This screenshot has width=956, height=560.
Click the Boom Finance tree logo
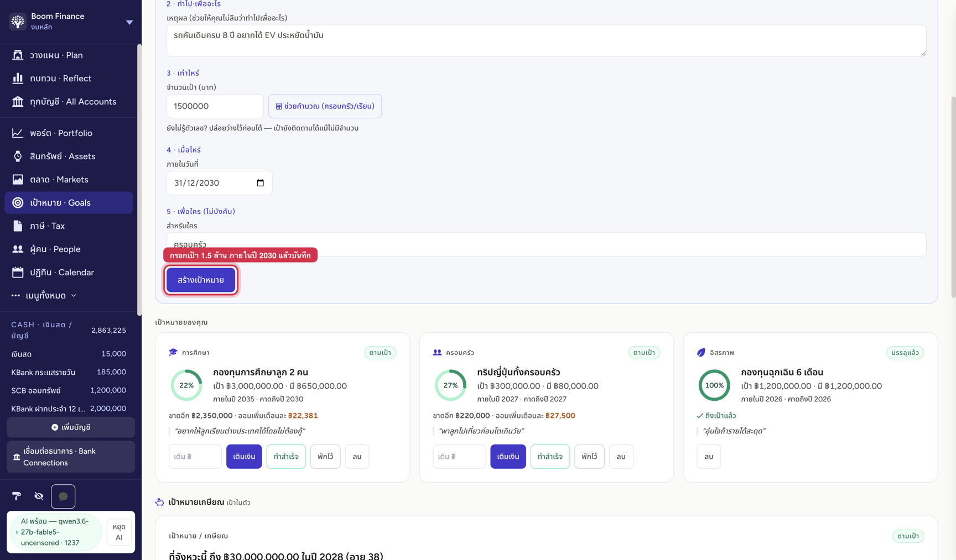[x=18, y=22]
